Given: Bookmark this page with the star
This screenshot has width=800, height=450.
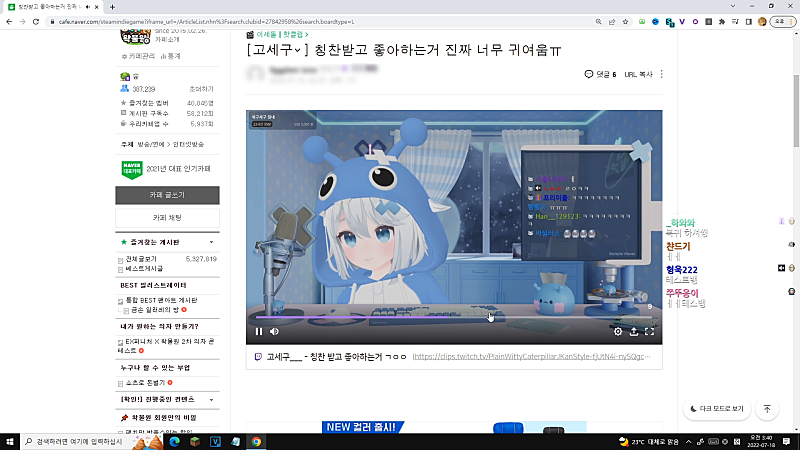Looking at the screenshot, I should pyautogui.click(x=625, y=22).
